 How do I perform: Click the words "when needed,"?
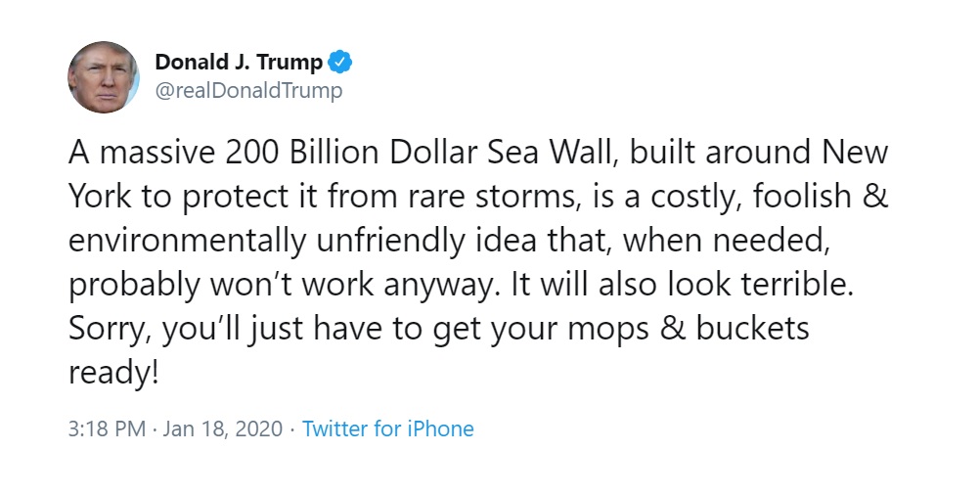pyautogui.click(x=727, y=241)
